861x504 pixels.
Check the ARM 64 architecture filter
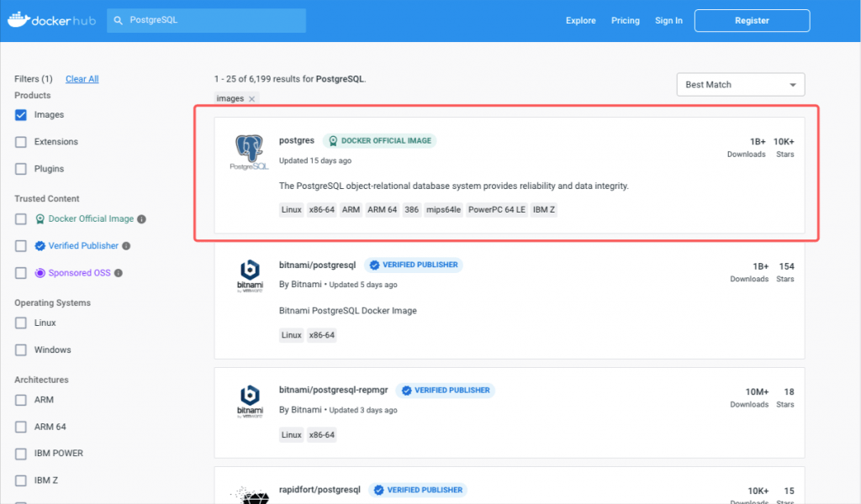21,428
